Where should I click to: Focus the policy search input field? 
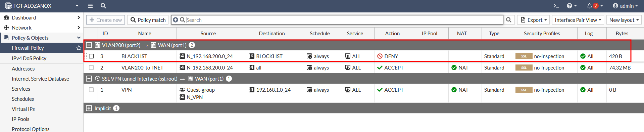tap(344, 20)
